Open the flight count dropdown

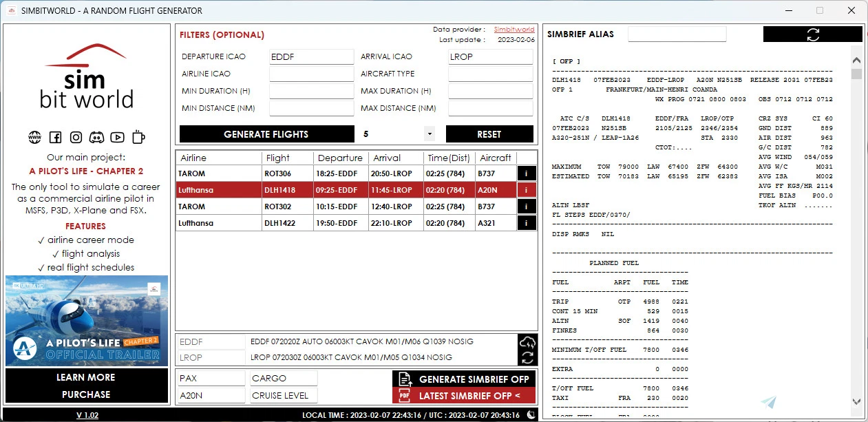(430, 134)
